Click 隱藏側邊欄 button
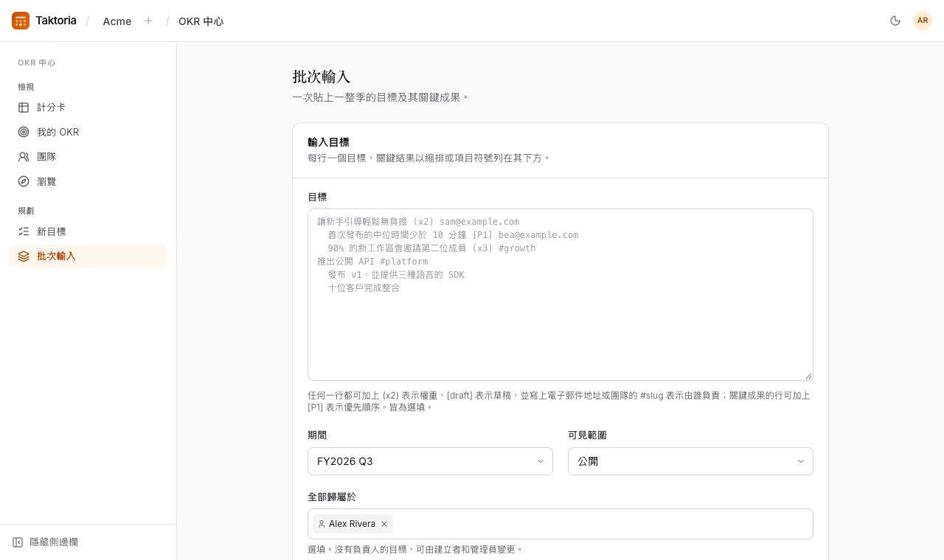 click(x=88, y=542)
